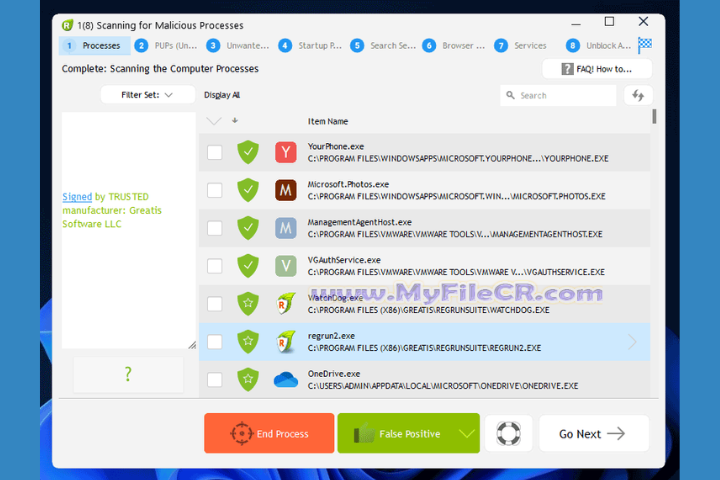
Task: Click the OneDrive cloud icon
Action: click(x=286, y=380)
